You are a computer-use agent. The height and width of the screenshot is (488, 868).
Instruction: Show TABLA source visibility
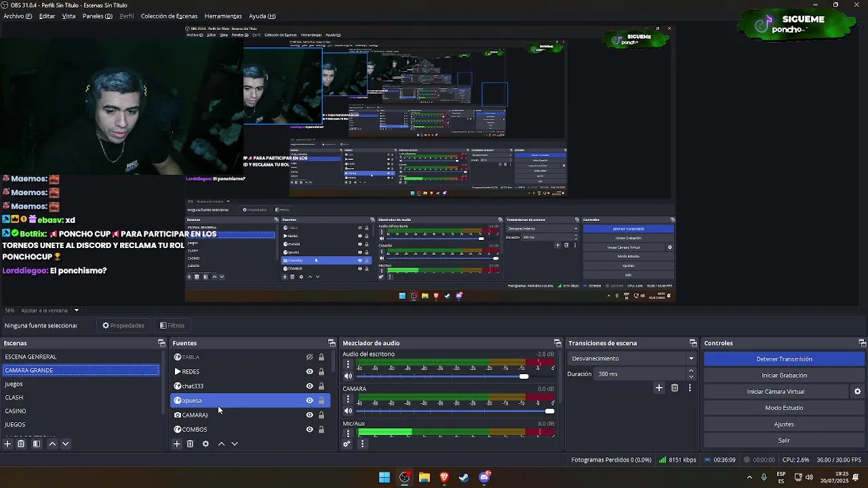[310, 357]
